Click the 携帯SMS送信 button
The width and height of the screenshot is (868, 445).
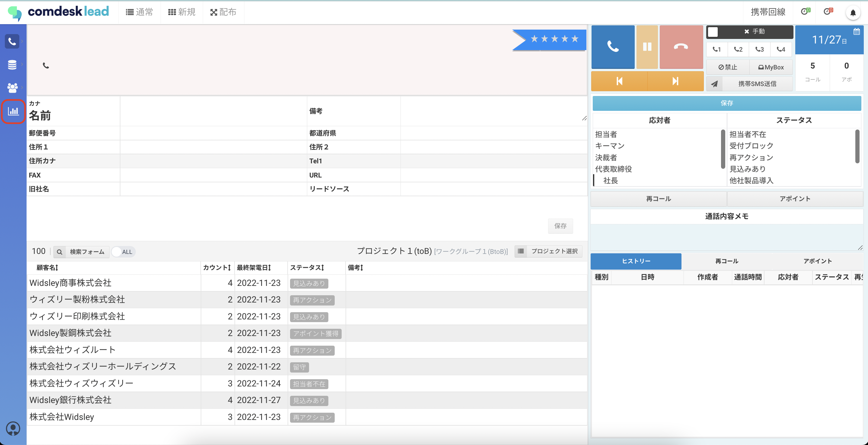[x=757, y=84]
